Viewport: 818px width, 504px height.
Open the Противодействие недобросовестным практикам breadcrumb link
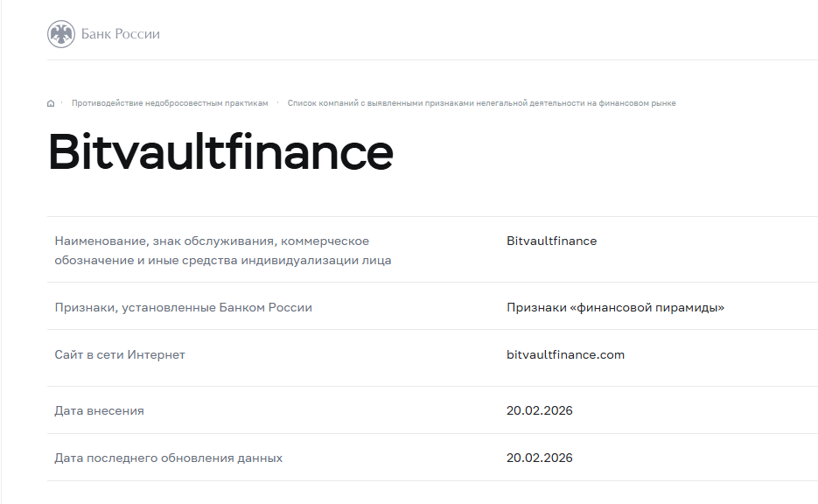click(171, 102)
